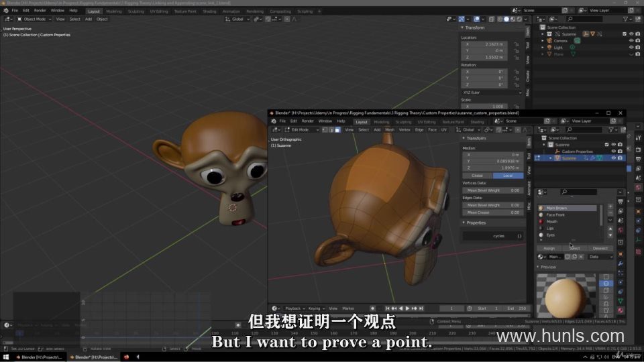
Task: Select flat plane preview type icon
Action: [606, 277]
